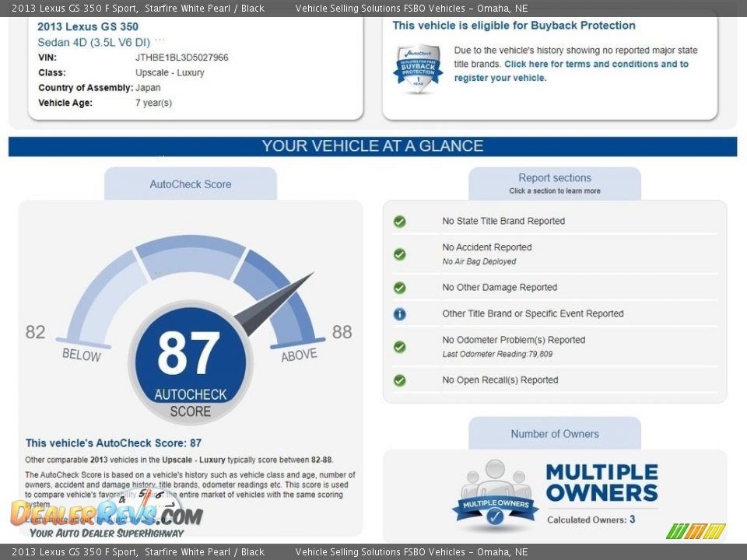Open No State Title Brand Reported section

click(503, 221)
